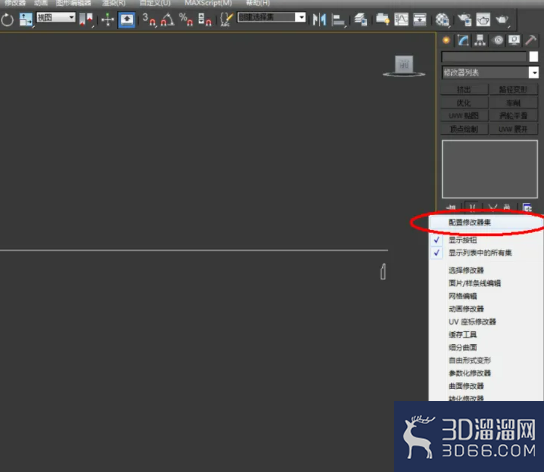Toggle the Spinner Snap icon
This screenshot has width=544, height=472.
click(205, 19)
